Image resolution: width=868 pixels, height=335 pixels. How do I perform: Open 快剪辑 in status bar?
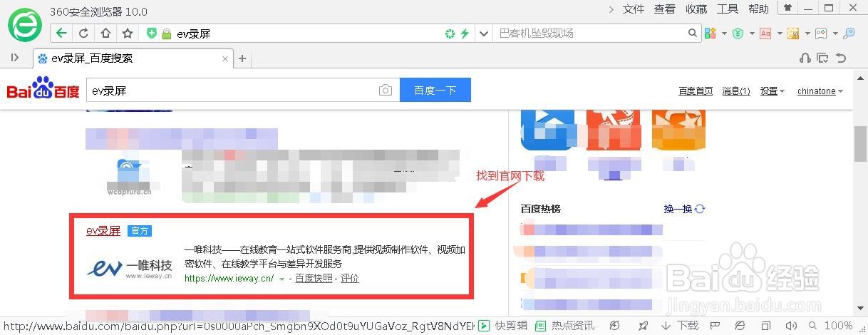(503, 326)
